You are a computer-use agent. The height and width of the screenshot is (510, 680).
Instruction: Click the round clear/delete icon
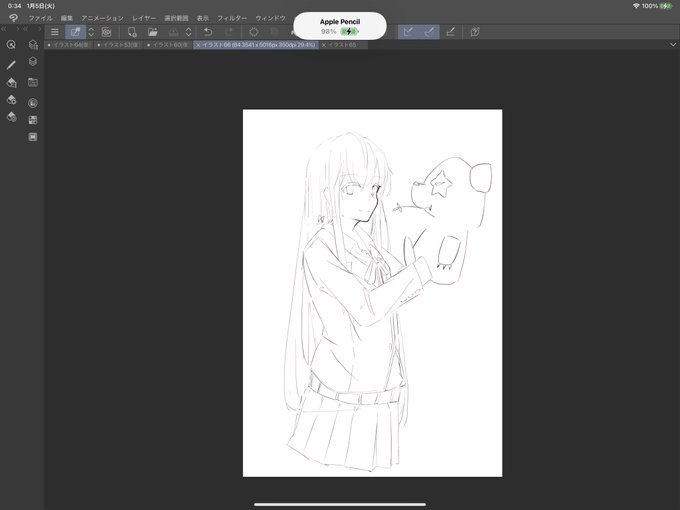254,32
